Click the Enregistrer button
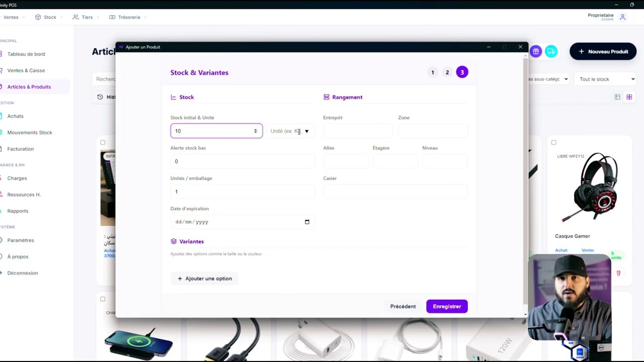 (x=447, y=306)
